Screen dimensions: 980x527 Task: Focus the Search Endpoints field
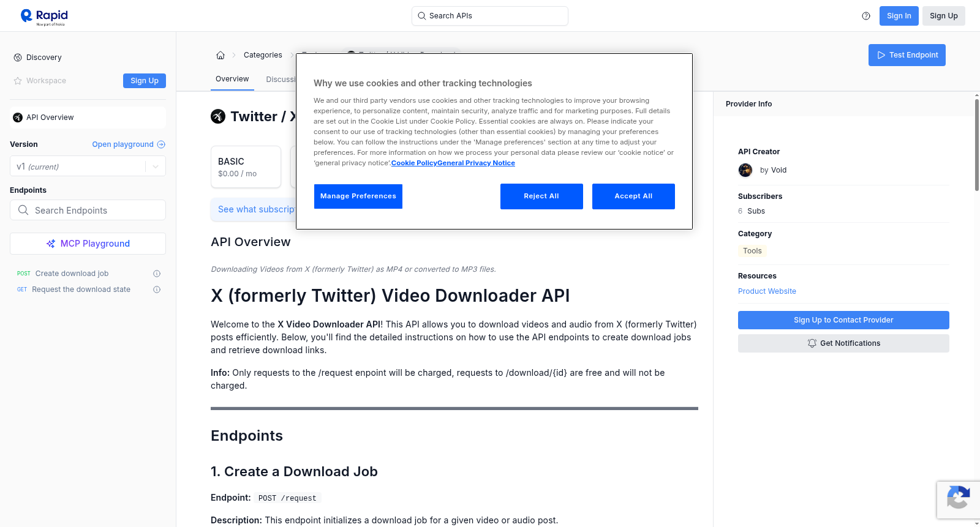(88, 210)
